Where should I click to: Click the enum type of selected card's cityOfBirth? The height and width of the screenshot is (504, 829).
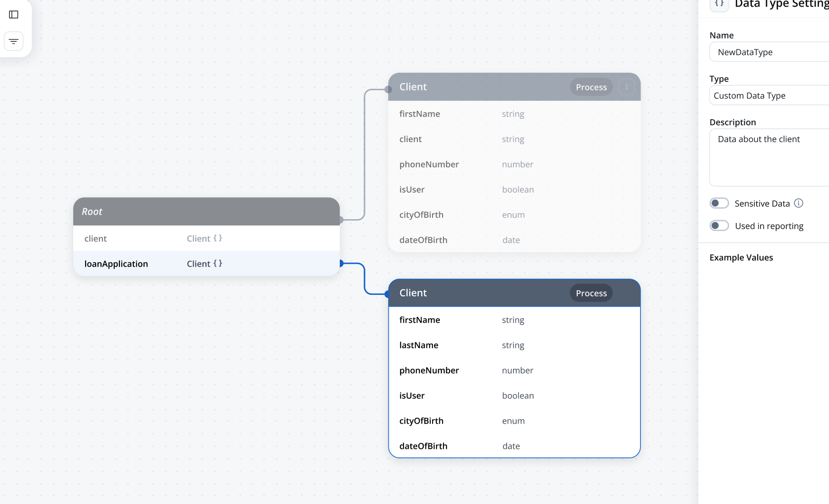[513, 421]
